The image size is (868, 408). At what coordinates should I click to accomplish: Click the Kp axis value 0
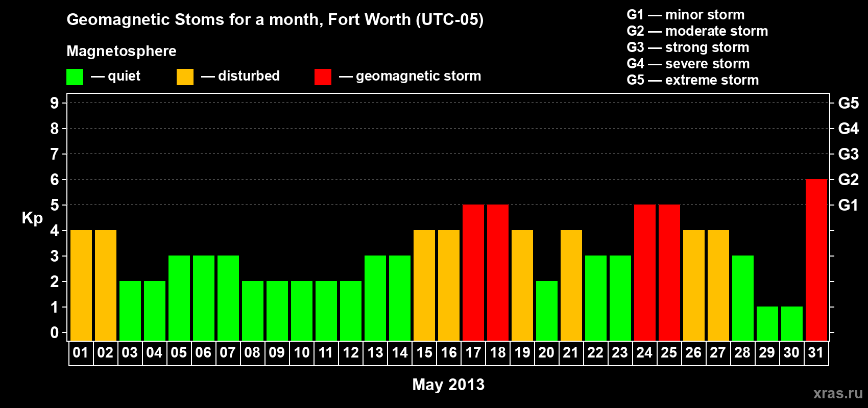click(x=55, y=333)
